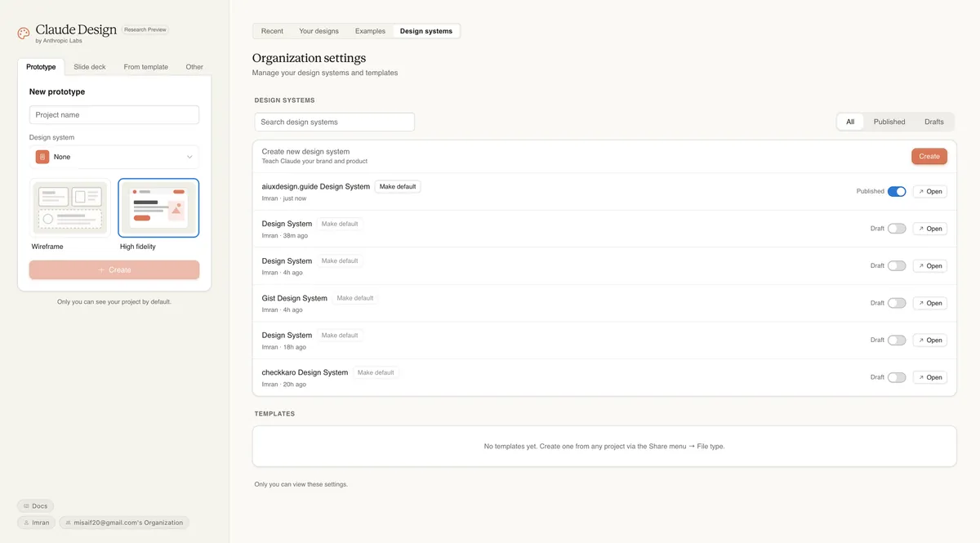Viewport: 980px width, 543px height.
Task: Click the Imran user profile icon
Action: coord(26,523)
